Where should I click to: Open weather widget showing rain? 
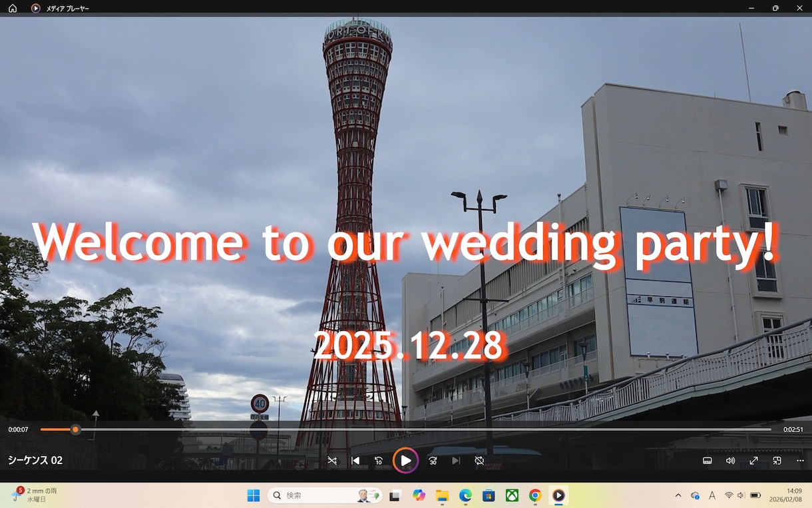pyautogui.click(x=33, y=495)
